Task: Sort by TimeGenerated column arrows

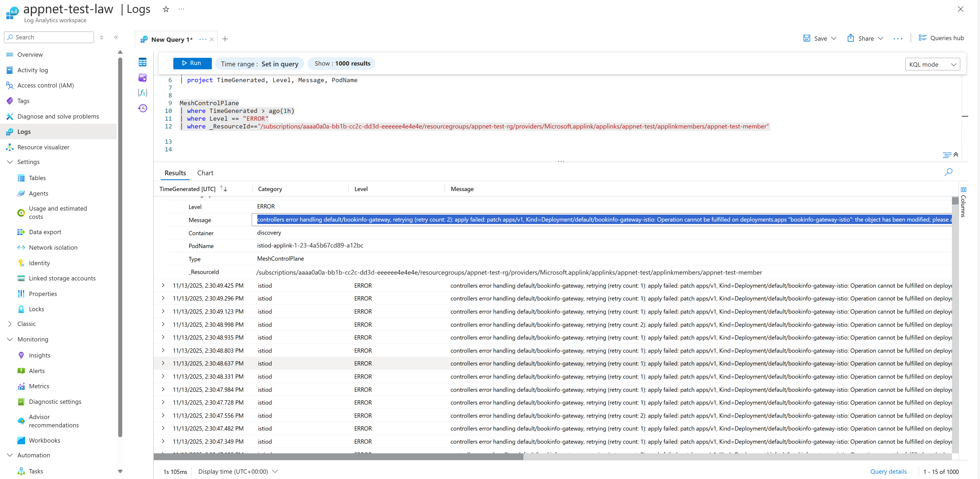Action: [224, 189]
